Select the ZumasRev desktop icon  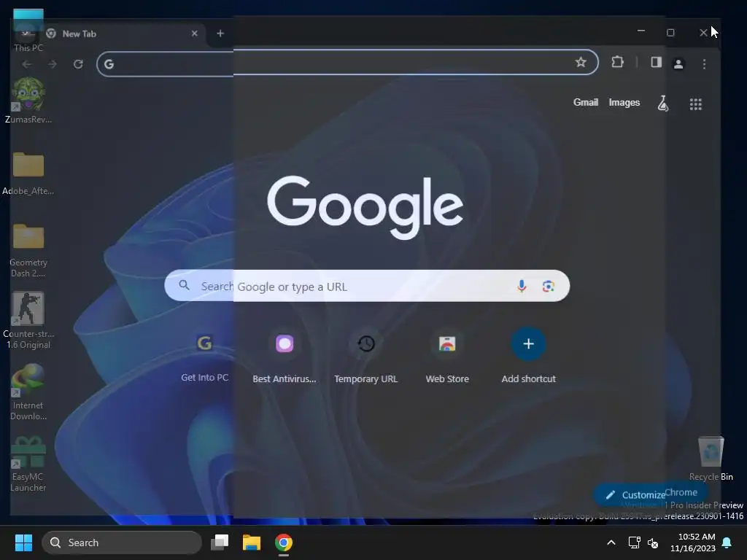[x=28, y=101]
